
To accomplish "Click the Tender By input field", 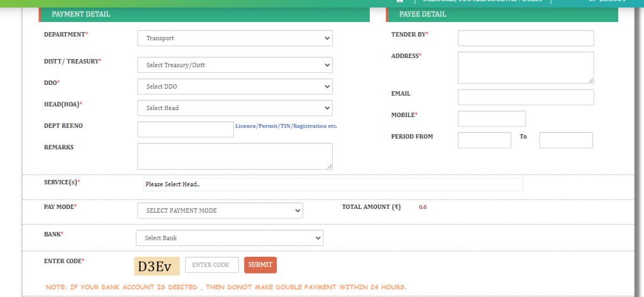I will tap(526, 38).
